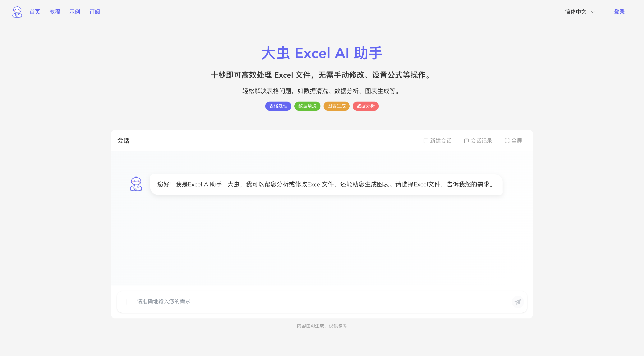Screen dimensions: 644x356
Task: Select the orange 图表生成 tag
Action: pyautogui.click(x=336, y=106)
